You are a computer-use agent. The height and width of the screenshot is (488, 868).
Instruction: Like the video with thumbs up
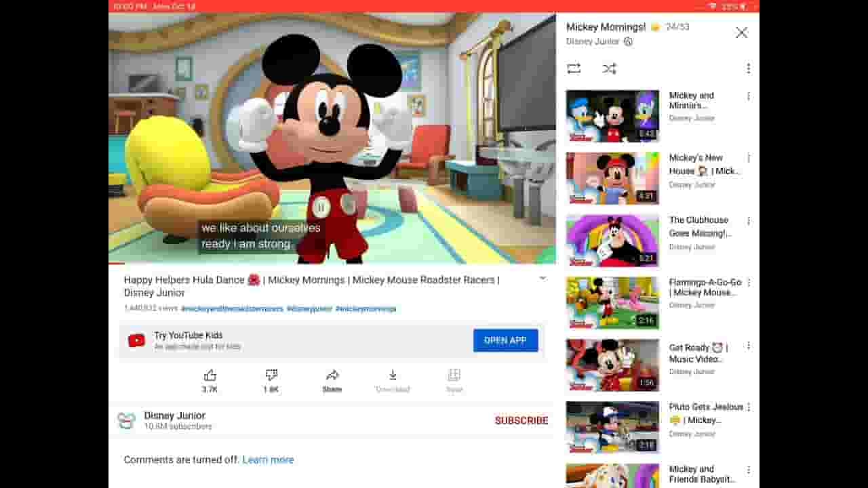point(210,375)
